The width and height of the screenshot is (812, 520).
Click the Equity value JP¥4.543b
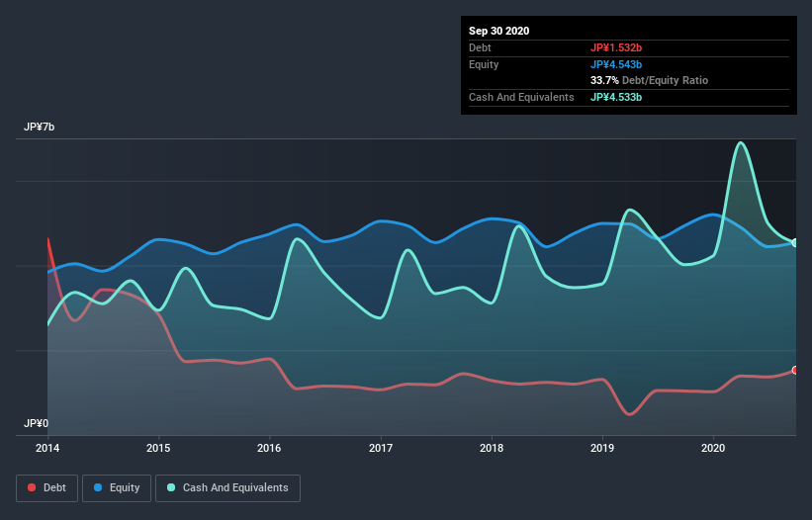(x=616, y=64)
